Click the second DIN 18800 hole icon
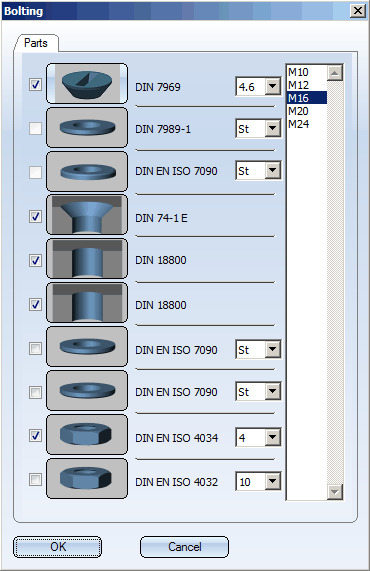The width and height of the screenshot is (370, 571). click(x=87, y=303)
